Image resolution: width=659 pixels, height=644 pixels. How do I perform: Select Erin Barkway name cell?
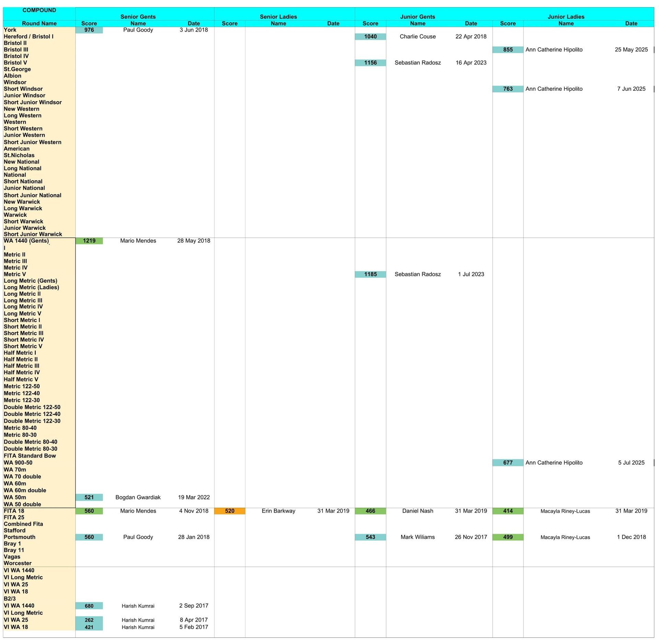(278, 511)
